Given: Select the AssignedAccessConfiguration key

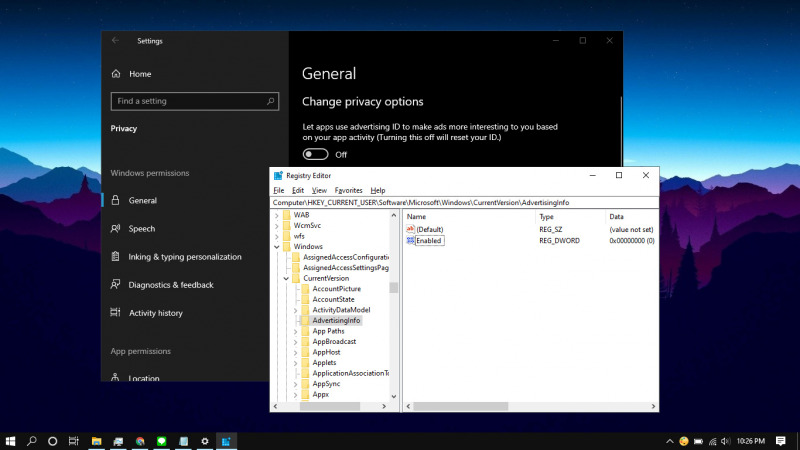Looking at the screenshot, I should [x=345, y=257].
